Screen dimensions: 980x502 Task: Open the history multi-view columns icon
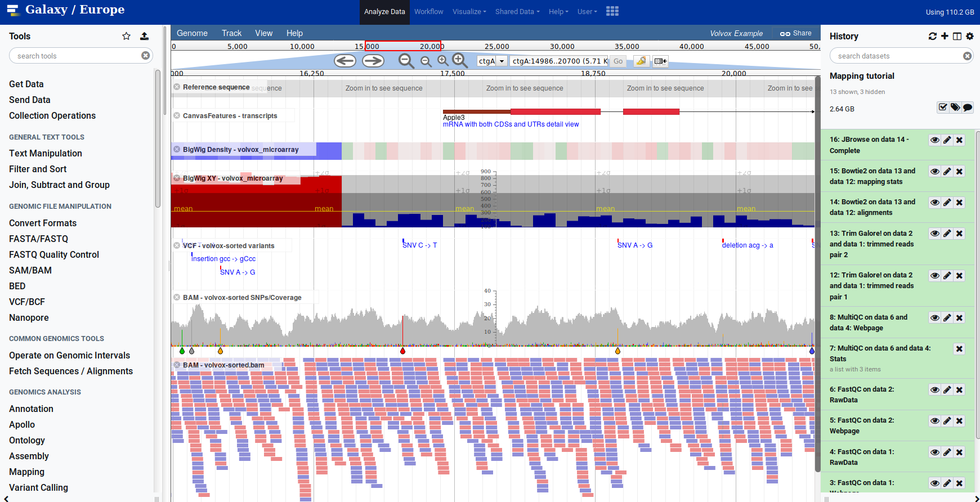tap(957, 36)
